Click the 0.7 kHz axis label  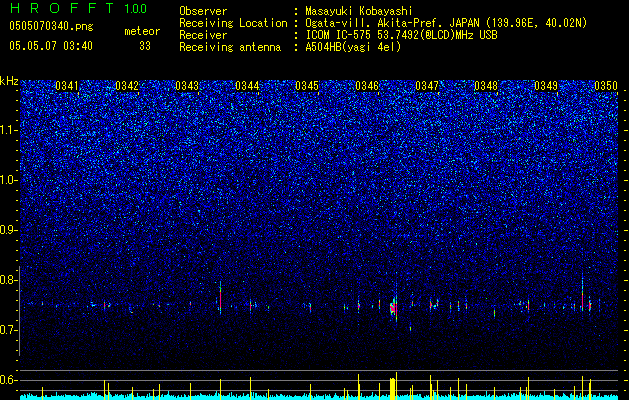(x=8, y=330)
